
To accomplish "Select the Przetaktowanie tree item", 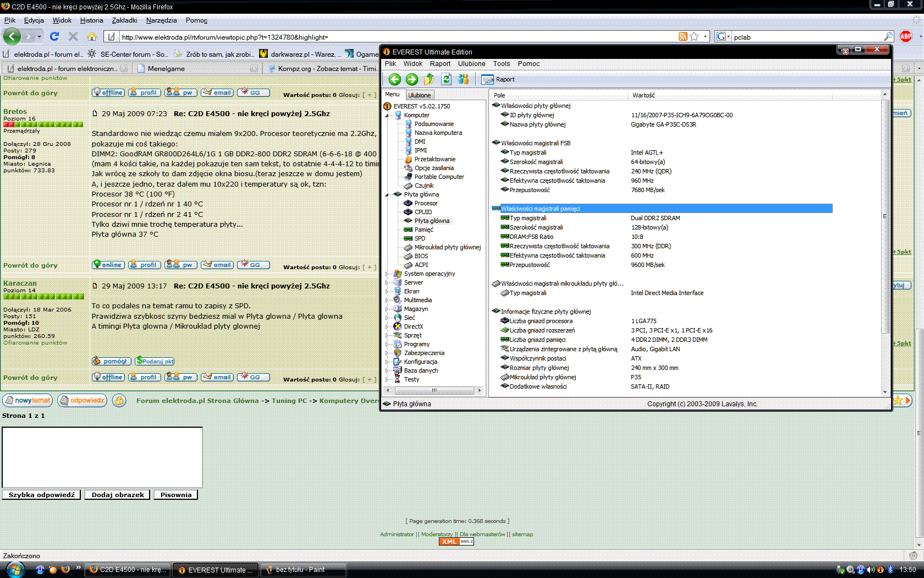I will pos(435,159).
